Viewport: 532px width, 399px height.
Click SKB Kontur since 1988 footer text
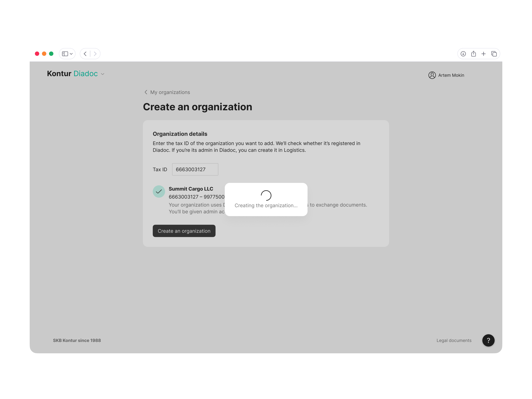click(x=77, y=340)
